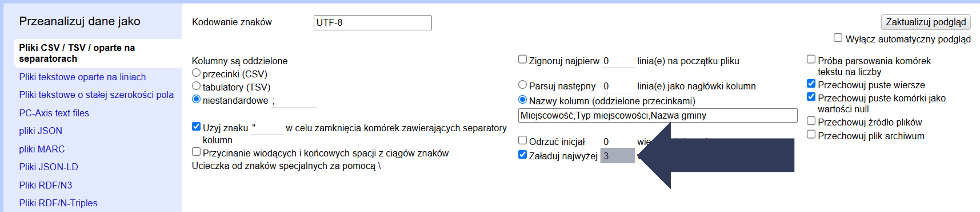Viewport: 980px width, 212px height.
Task: Click the column names text field
Action: 657,115
